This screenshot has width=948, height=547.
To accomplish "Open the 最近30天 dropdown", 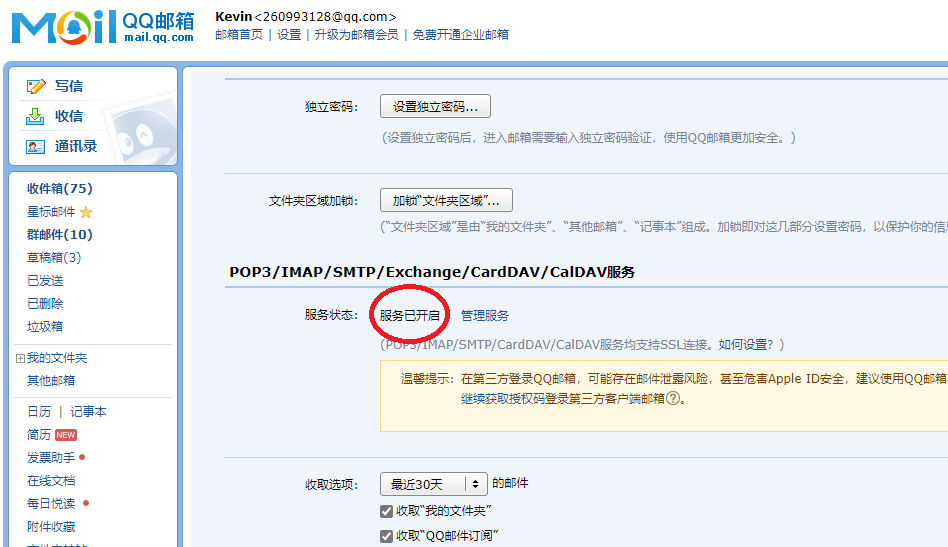I will point(433,484).
